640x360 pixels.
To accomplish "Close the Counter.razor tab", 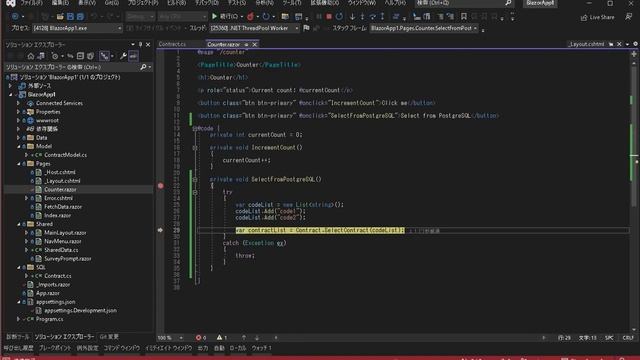I will point(255,44).
